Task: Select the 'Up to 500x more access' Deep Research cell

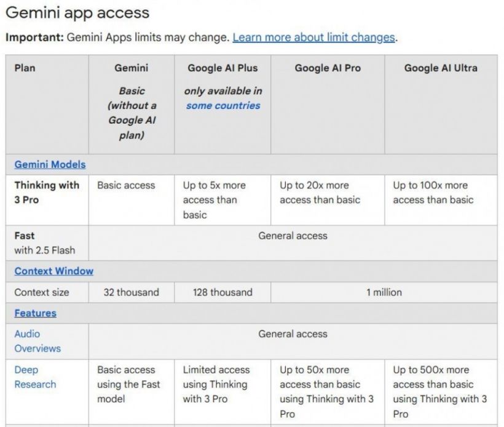Action: (x=439, y=392)
